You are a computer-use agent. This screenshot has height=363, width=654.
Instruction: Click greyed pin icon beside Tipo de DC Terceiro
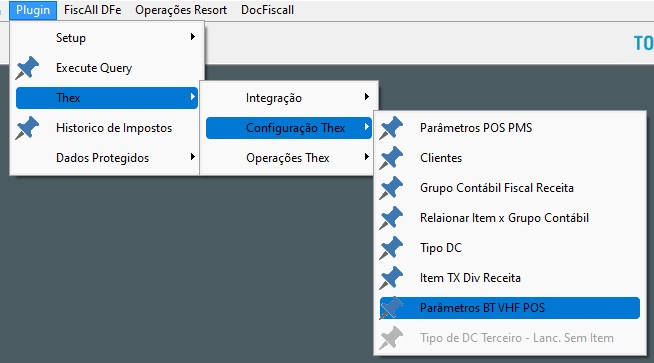coord(391,338)
